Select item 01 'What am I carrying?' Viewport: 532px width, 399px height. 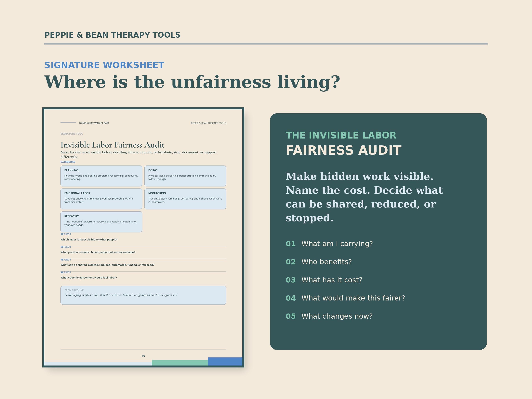[x=329, y=244]
